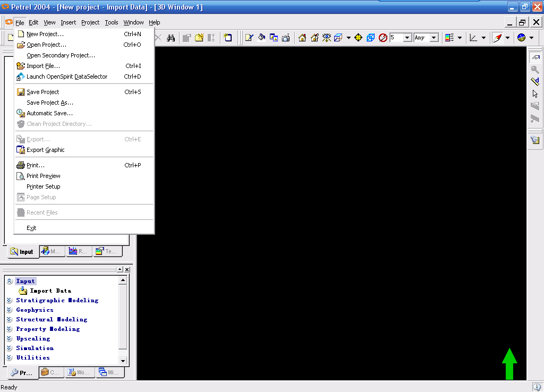Click the edit notepad with pencil icon
Viewport: 544px width, 392px height.
pyautogui.click(x=249, y=38)
